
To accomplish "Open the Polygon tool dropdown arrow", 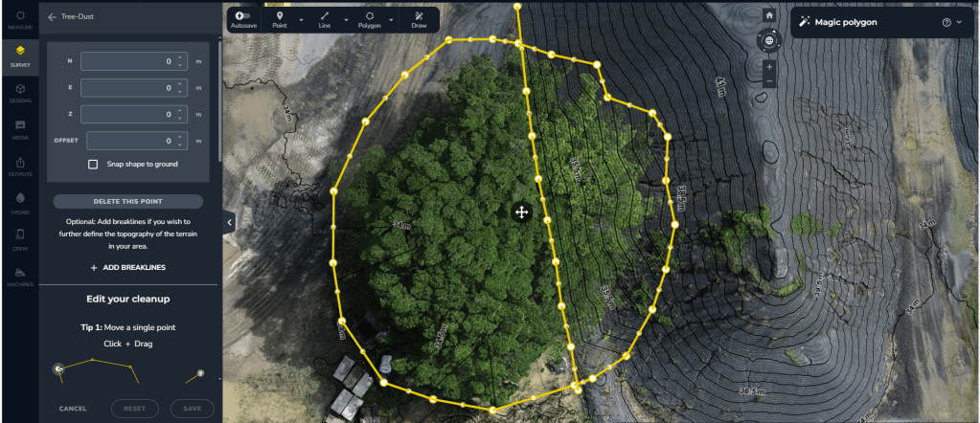I will (391, 20).
